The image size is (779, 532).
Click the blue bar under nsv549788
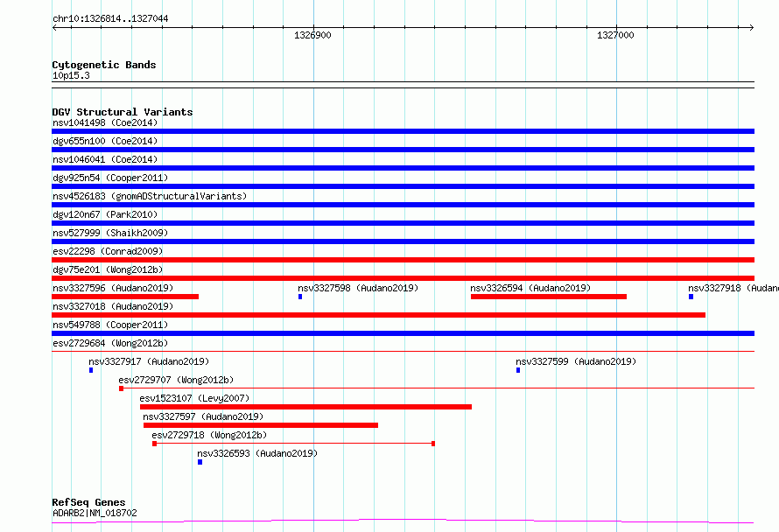click(403, 333)
